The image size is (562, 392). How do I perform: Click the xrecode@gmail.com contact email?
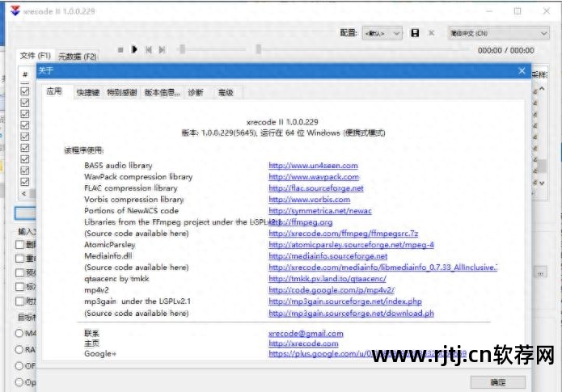[306, 334]
